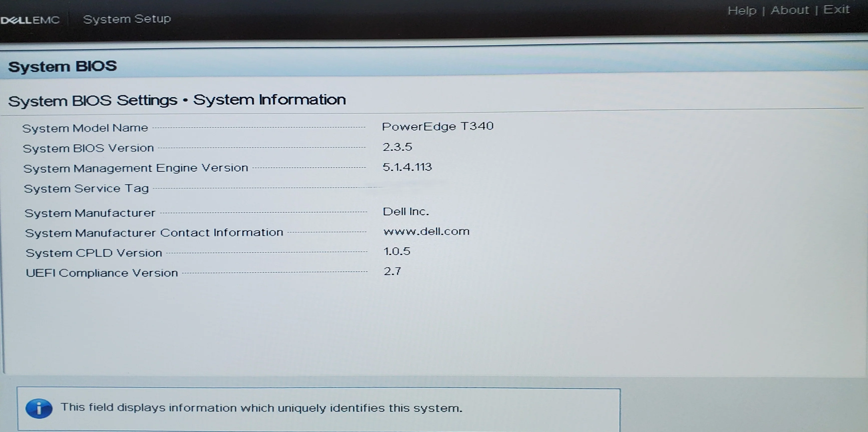Screen dimensions: 868x432
Task: Click the Dell EMC logo
Action: click(x=30, y=20)
